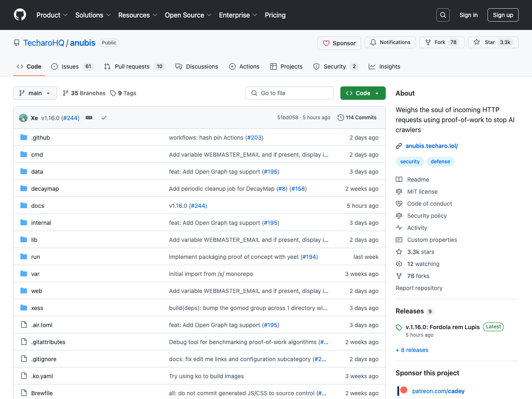Open the .github folder
This screenshot has height=399, width=532.
pos(40,138)
